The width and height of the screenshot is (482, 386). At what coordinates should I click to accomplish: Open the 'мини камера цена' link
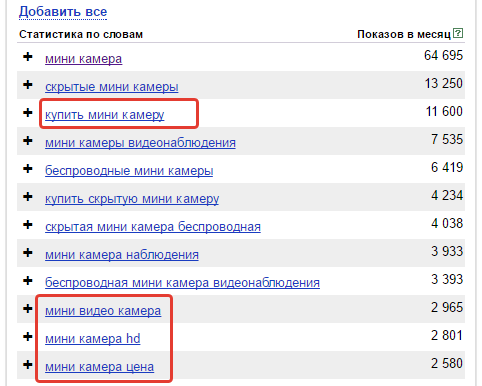(100, 367)
